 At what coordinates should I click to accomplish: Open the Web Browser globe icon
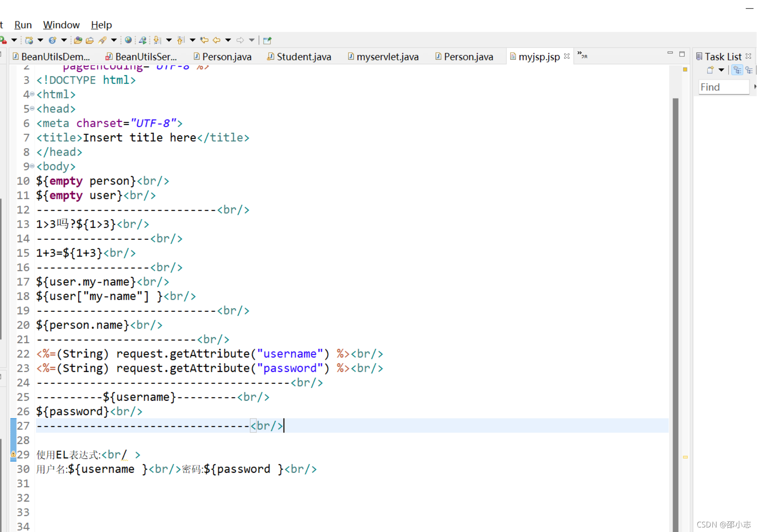coord(128,40)
